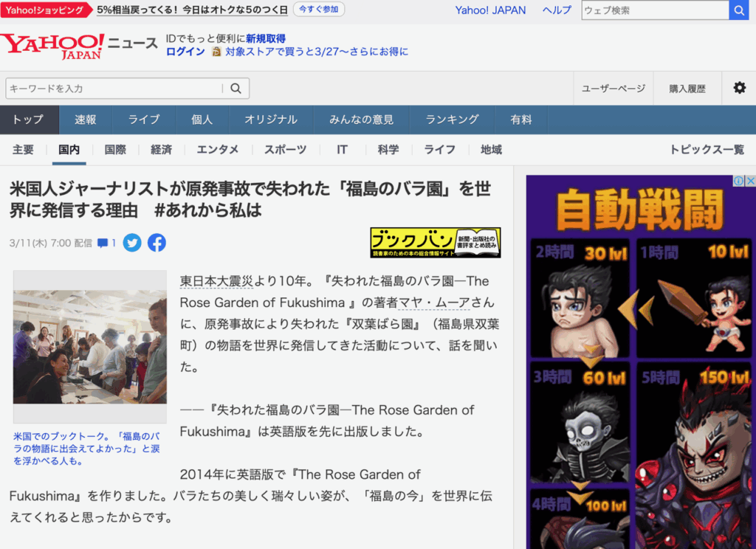Select the スポーツ category

tap(285, 150)
